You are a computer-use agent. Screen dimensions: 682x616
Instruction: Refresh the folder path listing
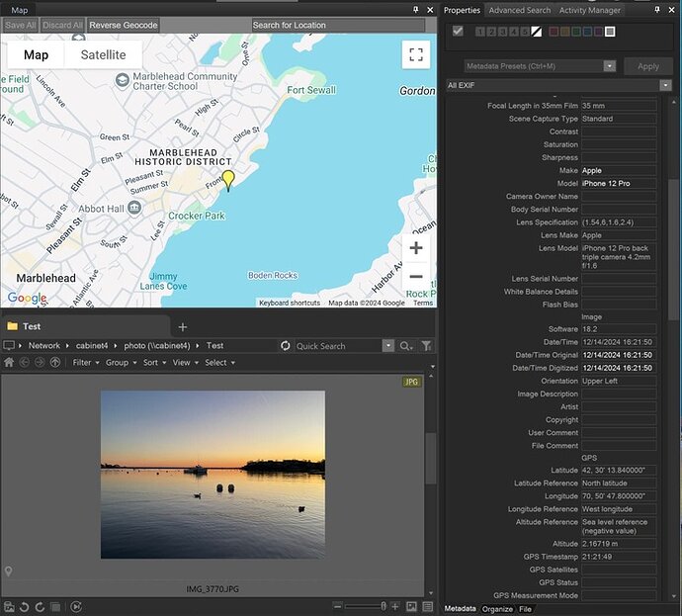click(286, 346)
